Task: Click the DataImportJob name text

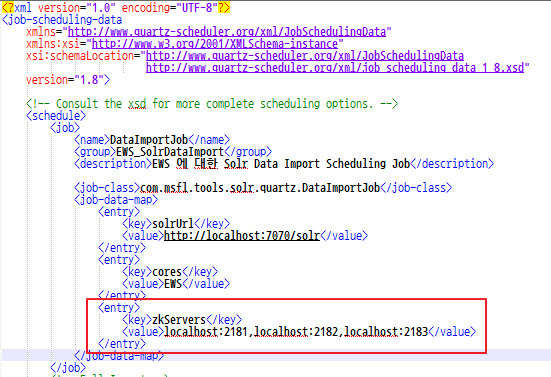Action: click(x=149, y=140)
